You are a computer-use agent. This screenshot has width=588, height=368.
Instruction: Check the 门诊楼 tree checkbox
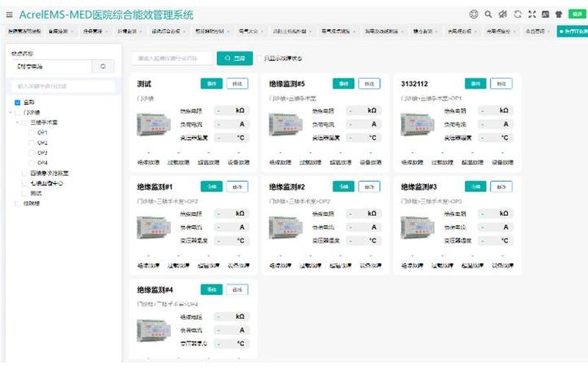[17, 113]
